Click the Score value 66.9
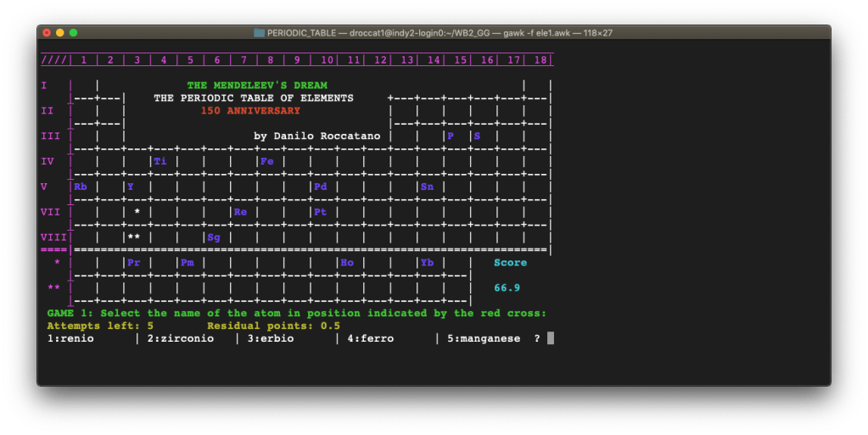Image resolution: width=868 pixels, height=435 pixels. click(507, 288)
